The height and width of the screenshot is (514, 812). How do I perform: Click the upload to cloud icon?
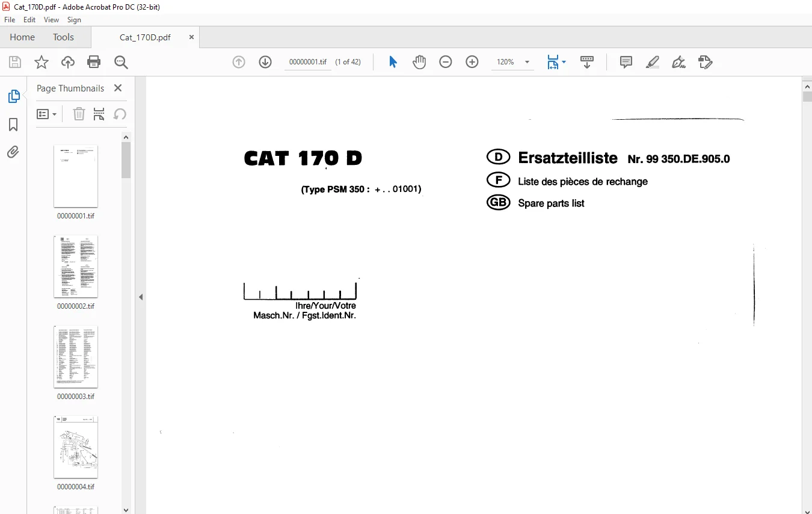click(68, 62)
